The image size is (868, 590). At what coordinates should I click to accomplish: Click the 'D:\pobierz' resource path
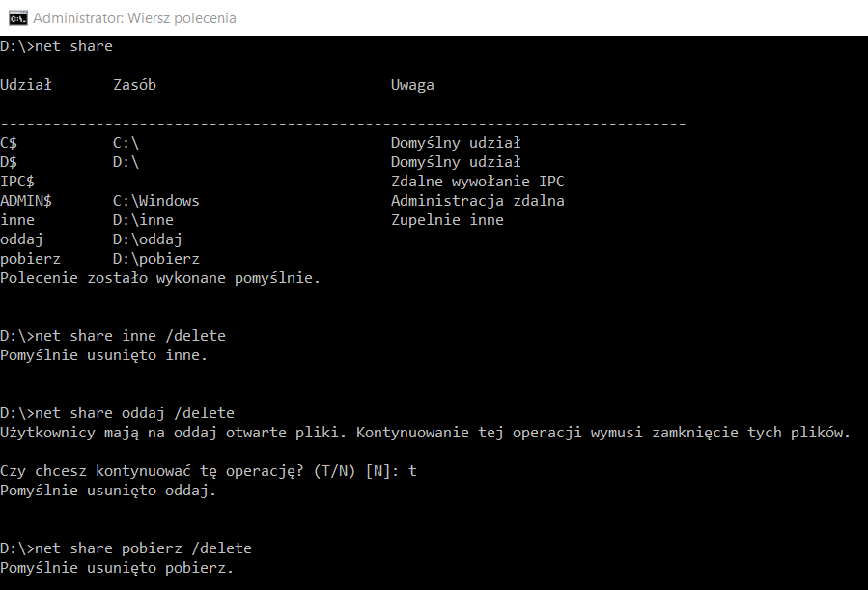(x=156, y=259)
